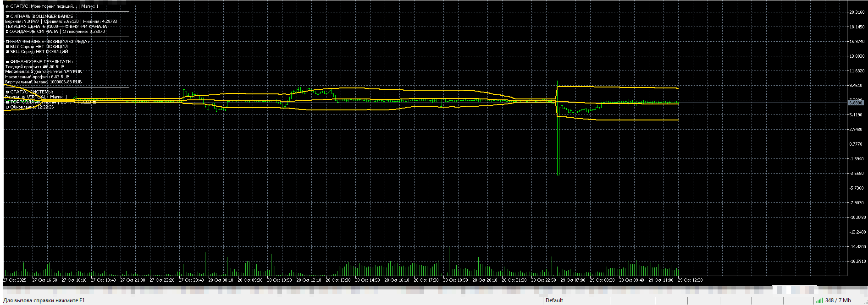Click the ТЕКУЩАЯ ЦЕНА: 6.91000 line

pyautogui.click(x=56, y=27)
